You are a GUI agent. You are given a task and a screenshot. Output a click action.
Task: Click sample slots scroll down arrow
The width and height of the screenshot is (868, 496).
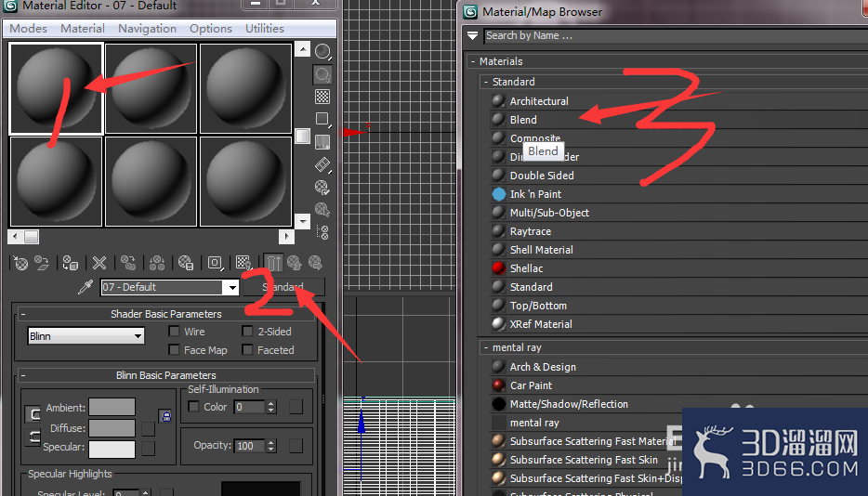click(x=302, y=221)
